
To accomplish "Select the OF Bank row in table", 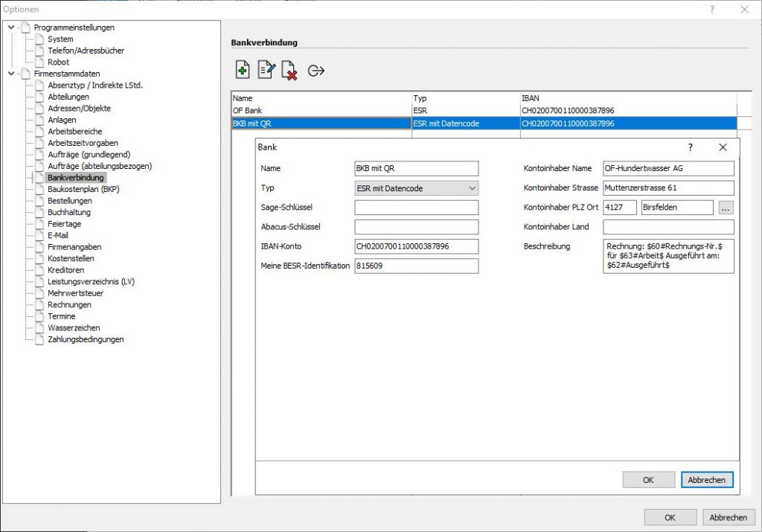I will 484,111.
